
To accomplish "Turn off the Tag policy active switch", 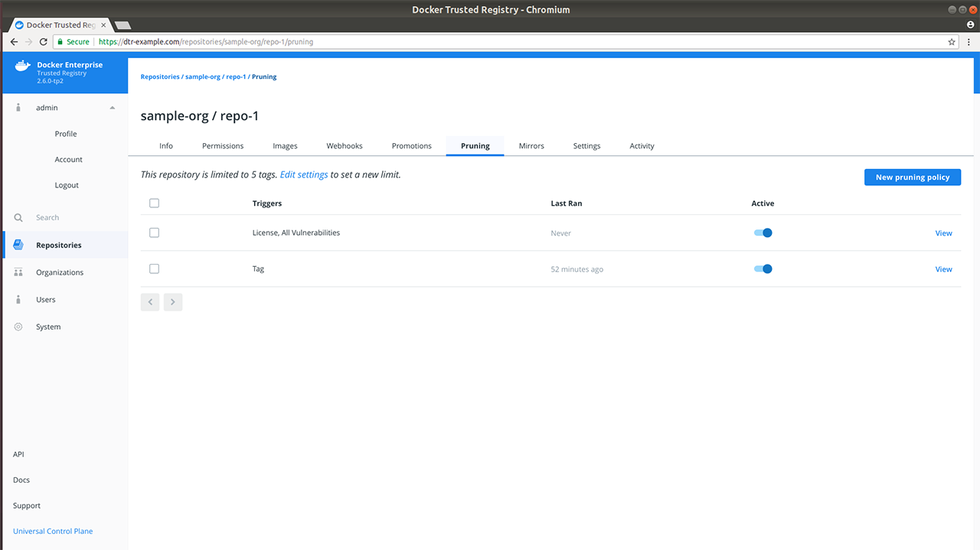I will [x=763, y=269].
